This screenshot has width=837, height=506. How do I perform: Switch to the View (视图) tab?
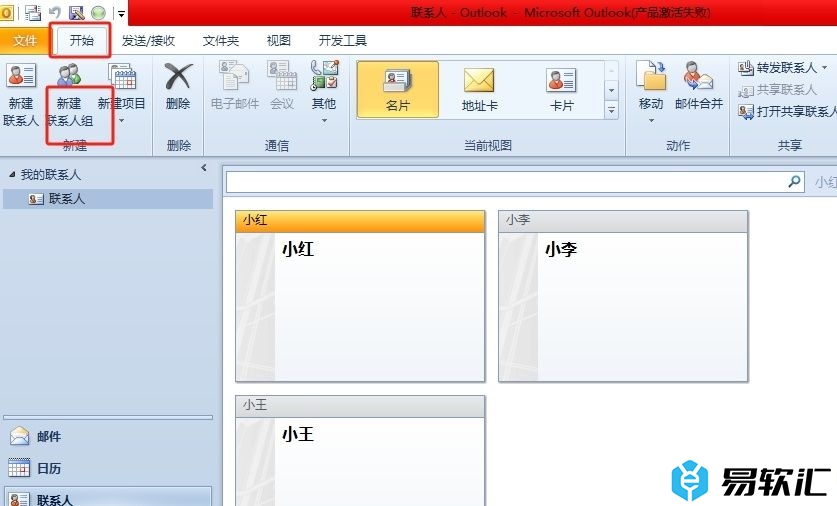(278, 41)
